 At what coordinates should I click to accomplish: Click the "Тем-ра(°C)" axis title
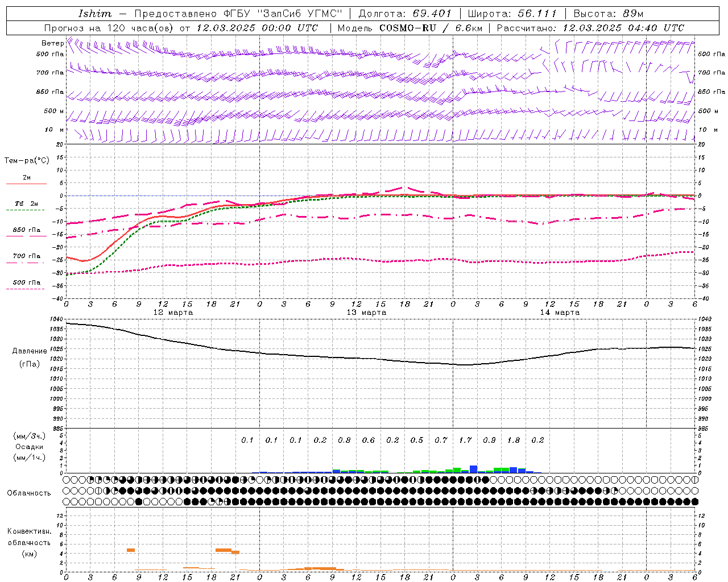pyautogui.click(x=27, y=160)
